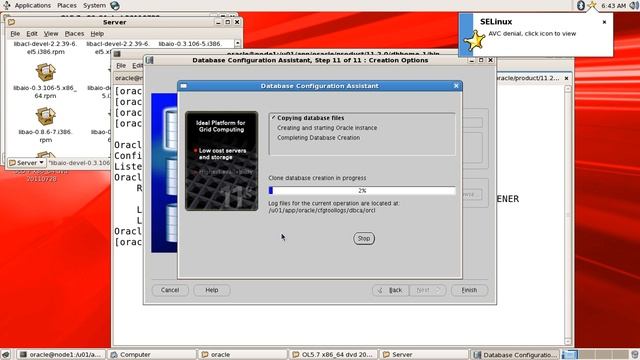Click the SELinux star icon in the notification
The image size is (640, 360).
coord(475,40)
